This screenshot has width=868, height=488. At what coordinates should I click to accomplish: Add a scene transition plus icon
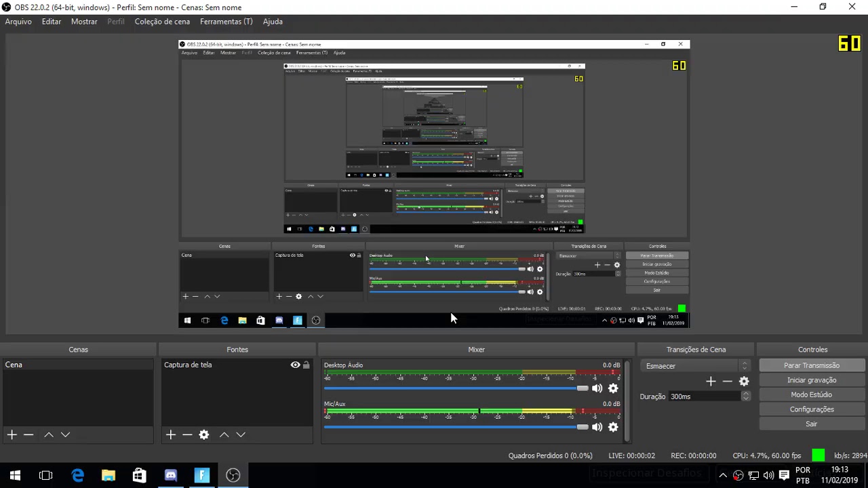(x=711, y=382)
